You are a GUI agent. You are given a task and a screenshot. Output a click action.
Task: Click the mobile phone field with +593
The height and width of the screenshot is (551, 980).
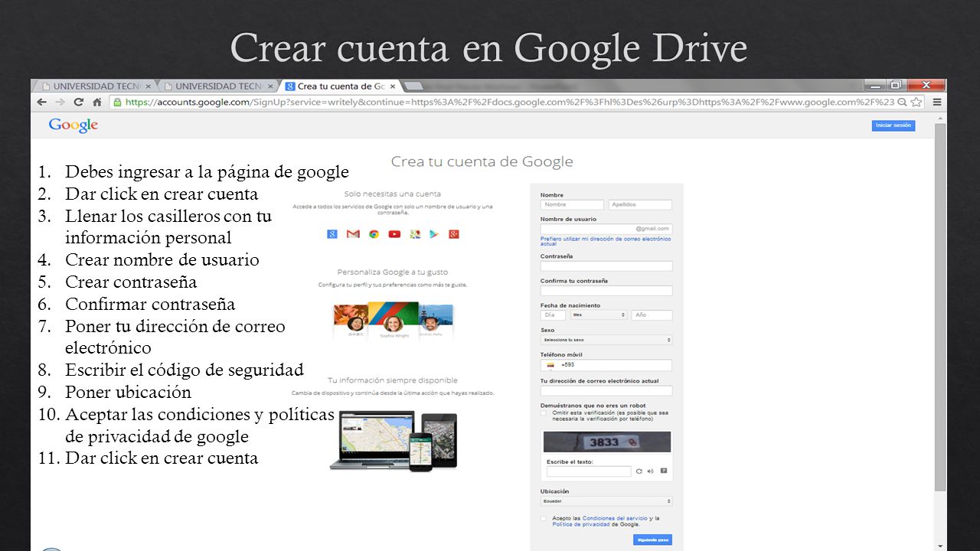tap(606, 365)
